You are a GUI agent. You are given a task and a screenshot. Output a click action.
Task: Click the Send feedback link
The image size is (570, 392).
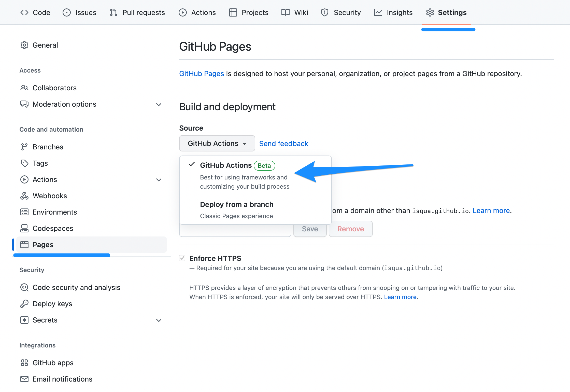pyautogui.click(x=283, y=143)
